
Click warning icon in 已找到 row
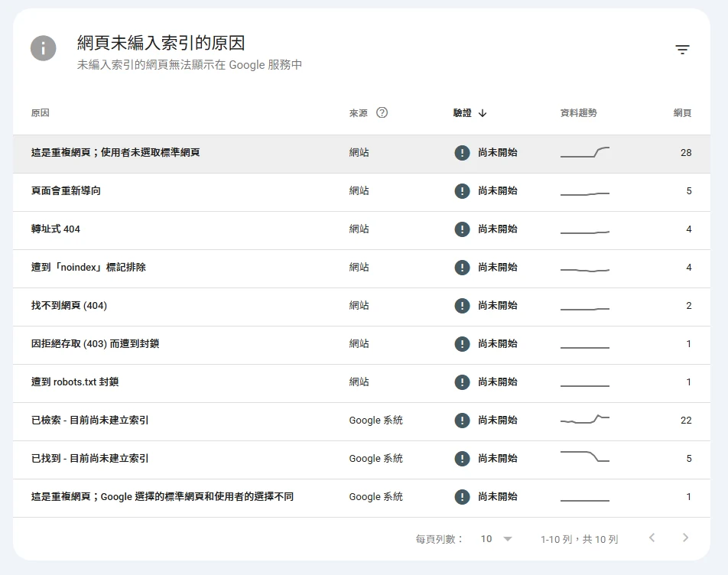pos(462,459)
